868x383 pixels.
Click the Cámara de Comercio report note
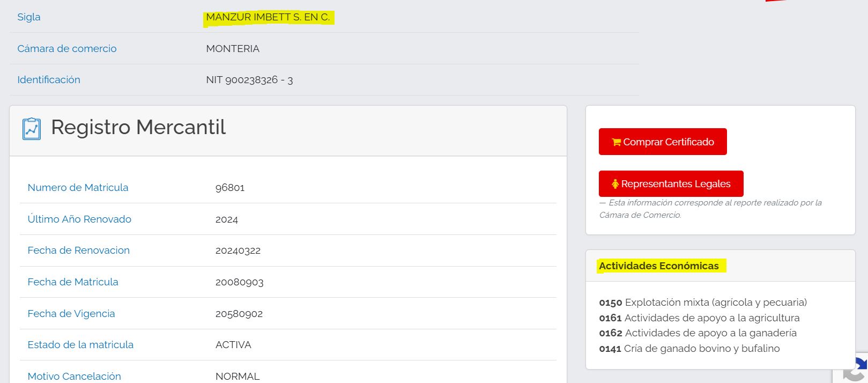tap(710, 209)
